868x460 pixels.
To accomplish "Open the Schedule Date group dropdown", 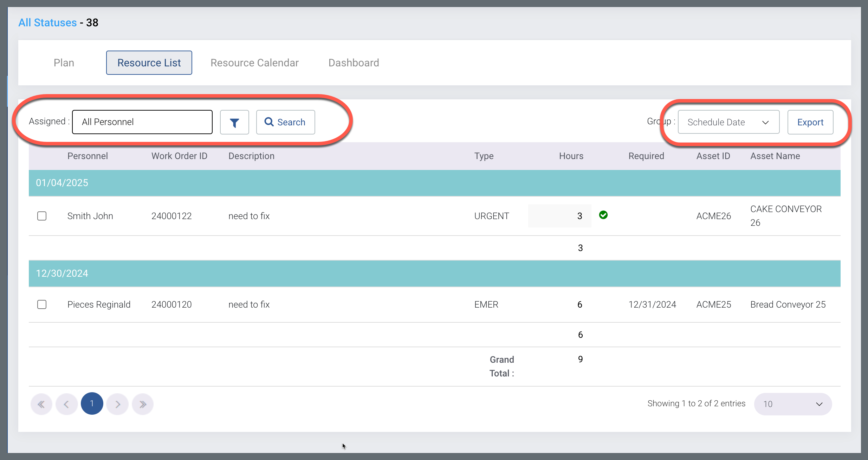I will pyautogui.click(x=728, y=122).
